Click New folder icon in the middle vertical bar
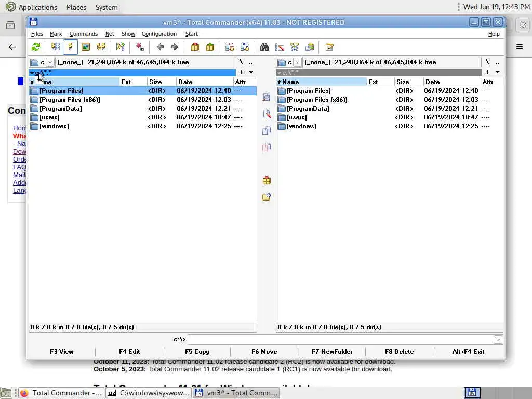 pos(267,197)
